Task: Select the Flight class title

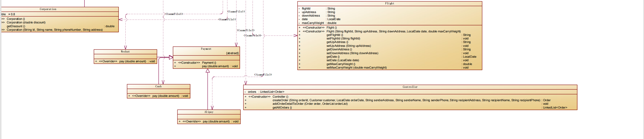Action: click(x=390, y=4)
